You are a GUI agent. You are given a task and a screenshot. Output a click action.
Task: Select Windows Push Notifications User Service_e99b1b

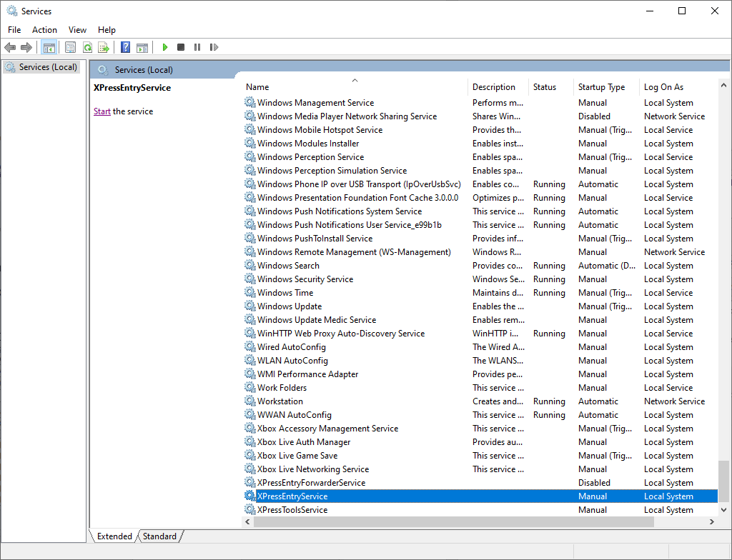pyautogui.click(x=480, y=224)
